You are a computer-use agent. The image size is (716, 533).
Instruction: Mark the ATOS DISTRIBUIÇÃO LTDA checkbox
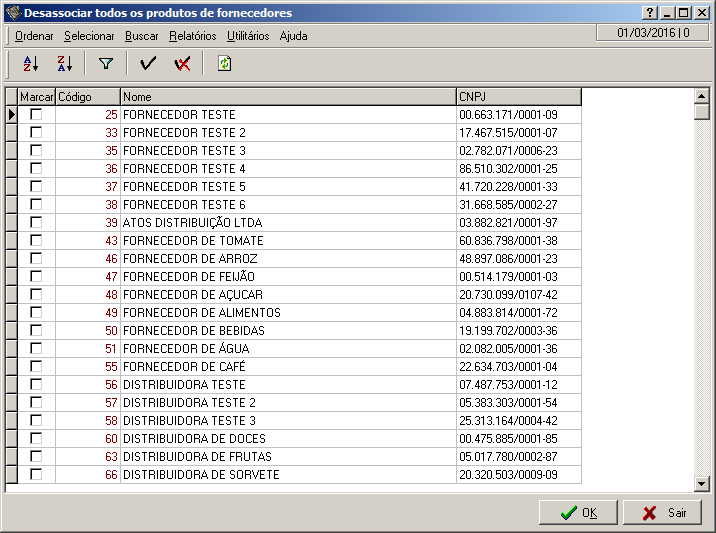coord(36,223)
